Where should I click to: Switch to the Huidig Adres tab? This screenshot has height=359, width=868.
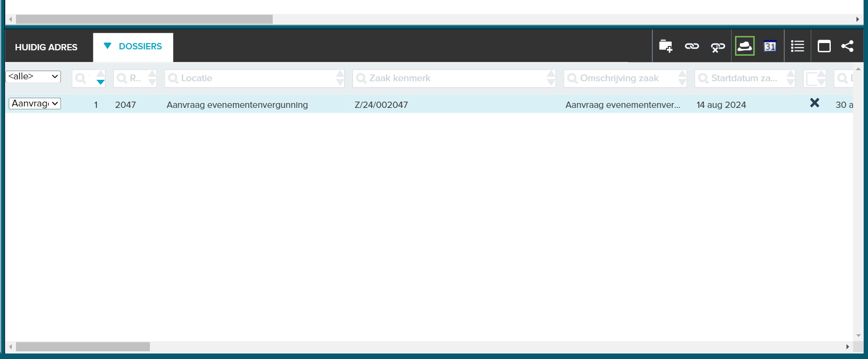46,47
